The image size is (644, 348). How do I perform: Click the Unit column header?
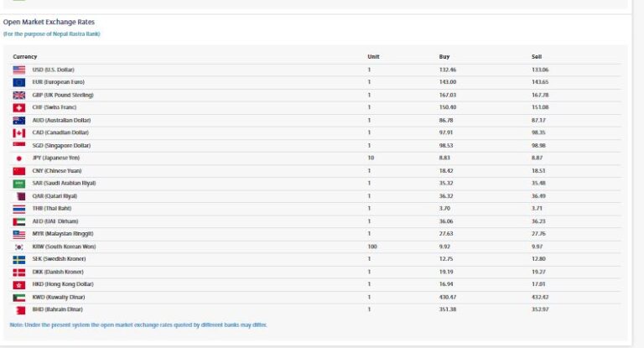pyautogui.click(x=373, y=56)
